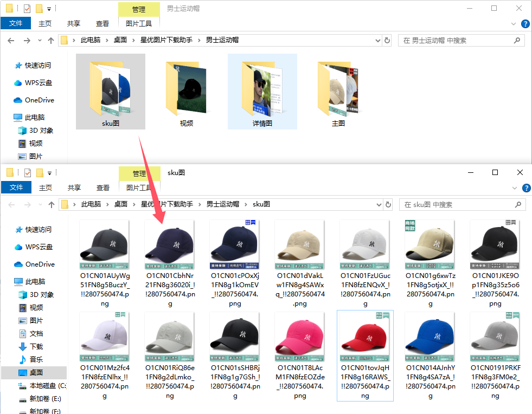Viewport: 532px width, 414px height.
Task: Open quick access toolbar dropdown in 男士运动帽 window
Action: (49, 9)
